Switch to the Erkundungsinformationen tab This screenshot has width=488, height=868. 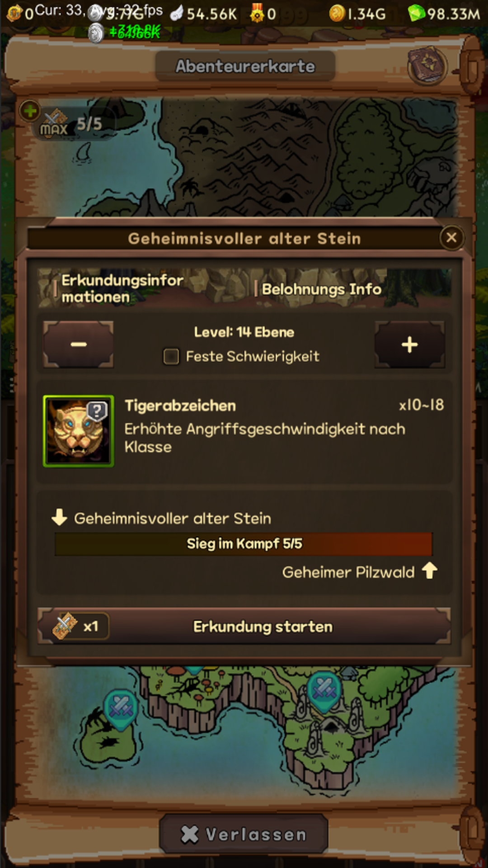pos(122,288)
